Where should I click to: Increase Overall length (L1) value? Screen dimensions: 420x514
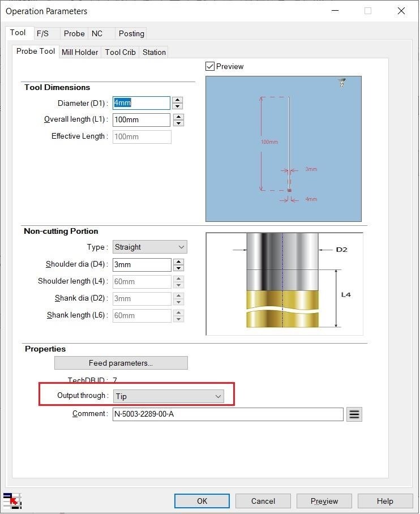178,117
